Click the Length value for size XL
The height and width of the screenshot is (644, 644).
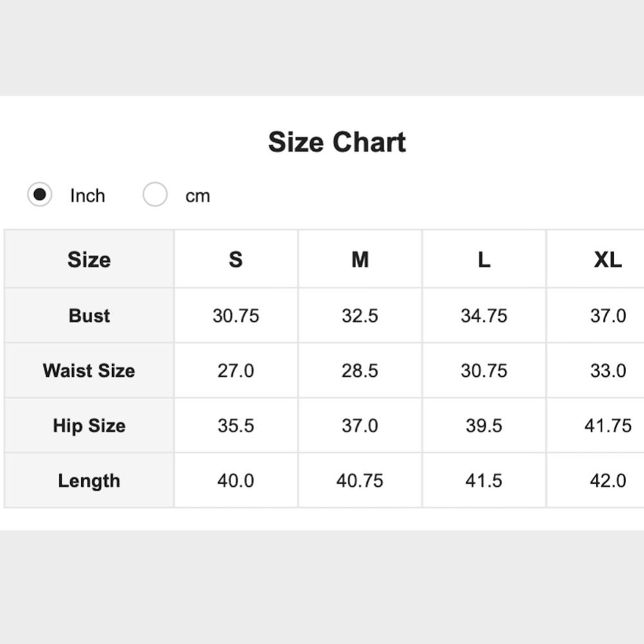607,481
